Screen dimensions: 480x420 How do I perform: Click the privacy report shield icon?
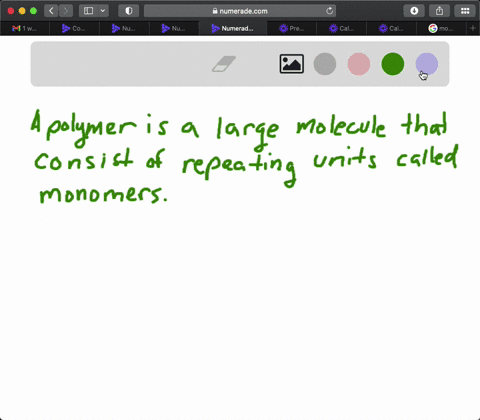pos(129,11)
